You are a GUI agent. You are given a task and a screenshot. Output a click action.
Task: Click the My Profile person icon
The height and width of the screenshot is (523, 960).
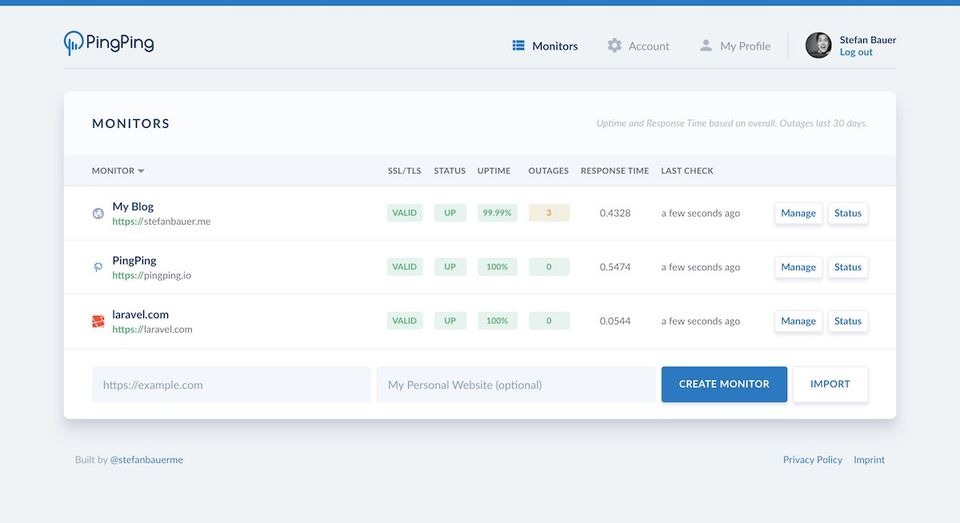click(x=706, y=45)
